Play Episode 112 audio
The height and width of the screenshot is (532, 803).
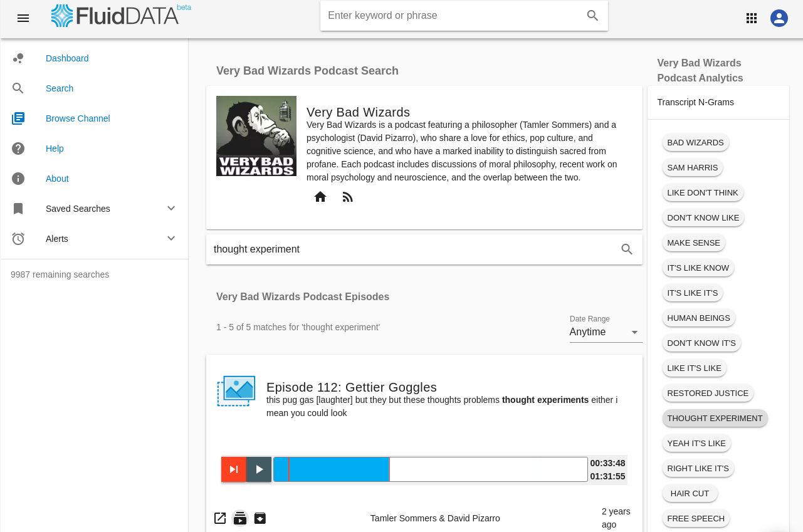click(259, 469)
